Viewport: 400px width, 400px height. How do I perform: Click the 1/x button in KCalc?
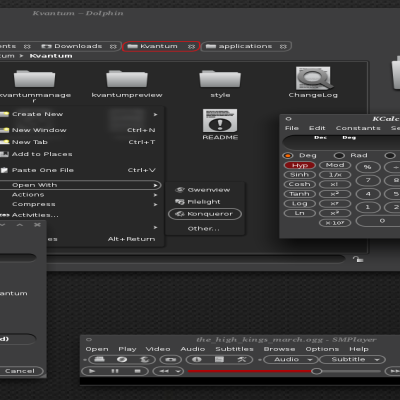(x=335, y=175)
